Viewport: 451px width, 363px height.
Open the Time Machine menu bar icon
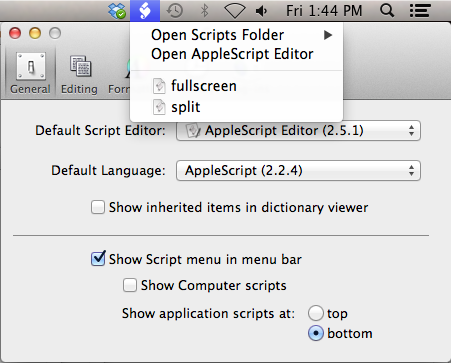(x=175, y=11)
